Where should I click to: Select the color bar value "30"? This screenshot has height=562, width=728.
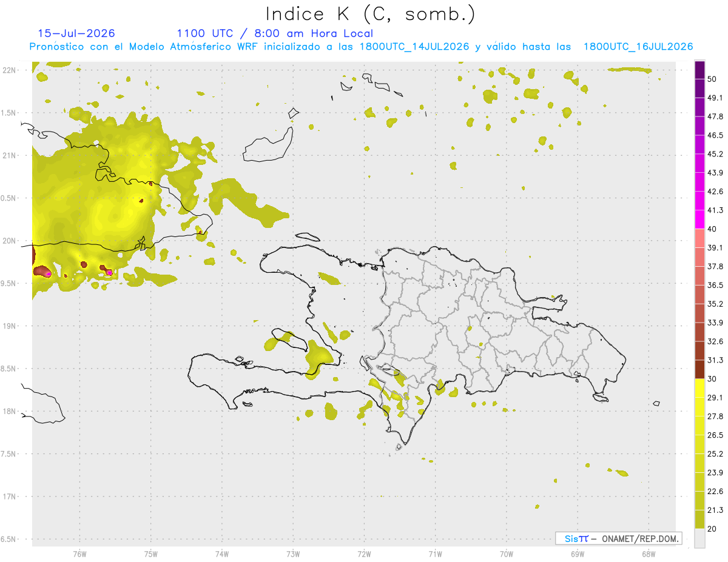(713, 378)
